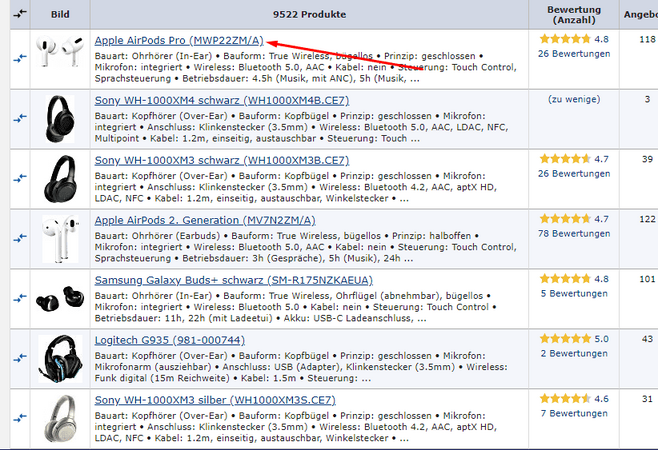Image resolution: width=658 pixels, height=450 pixels.
Task: Add Sony WH-1000XM4 schwarz to comparison
Action: tap(20, 118)
